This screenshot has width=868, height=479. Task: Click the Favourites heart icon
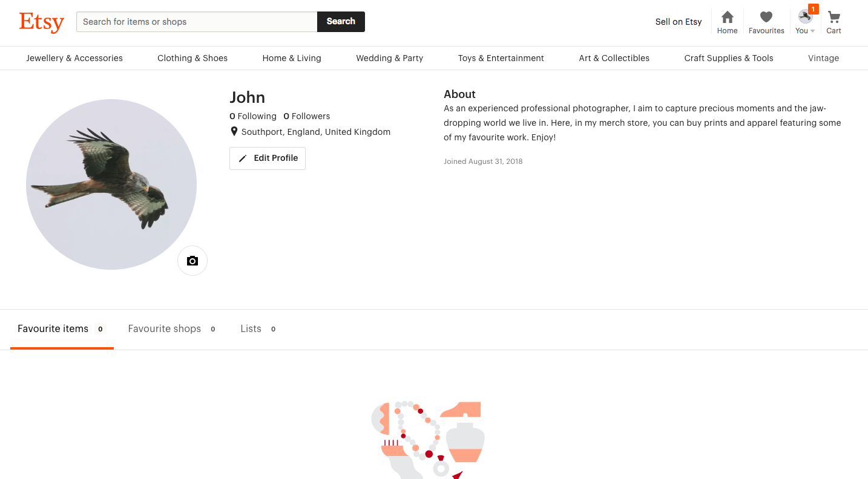pos(766,18)
